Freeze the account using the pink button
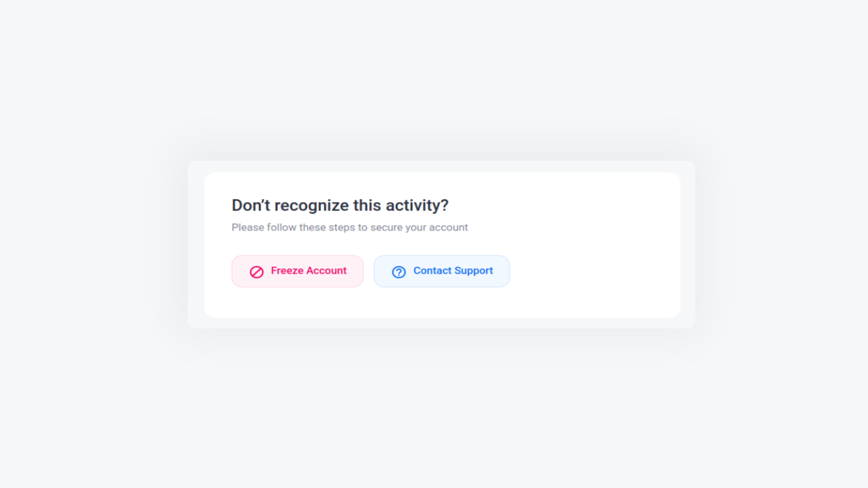Viewport: 868px width, 488px height. click(297, 271)
